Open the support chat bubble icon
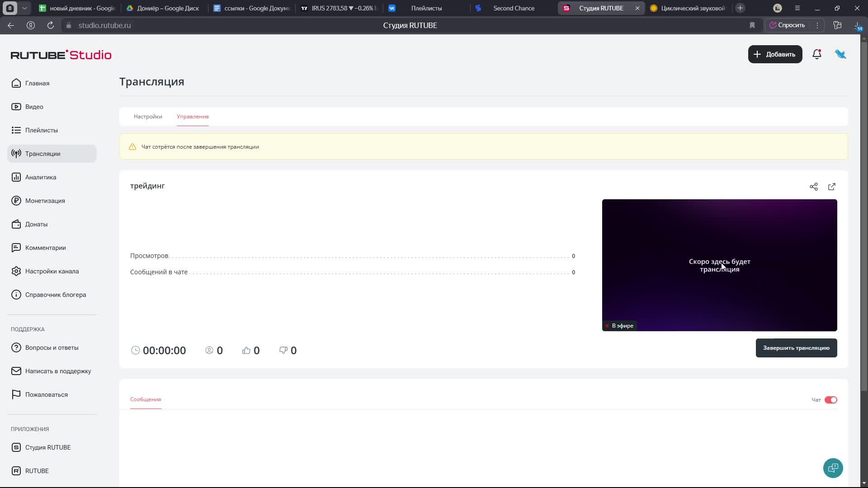This screenshot has width=868, height=488. [x=833, y=468]
